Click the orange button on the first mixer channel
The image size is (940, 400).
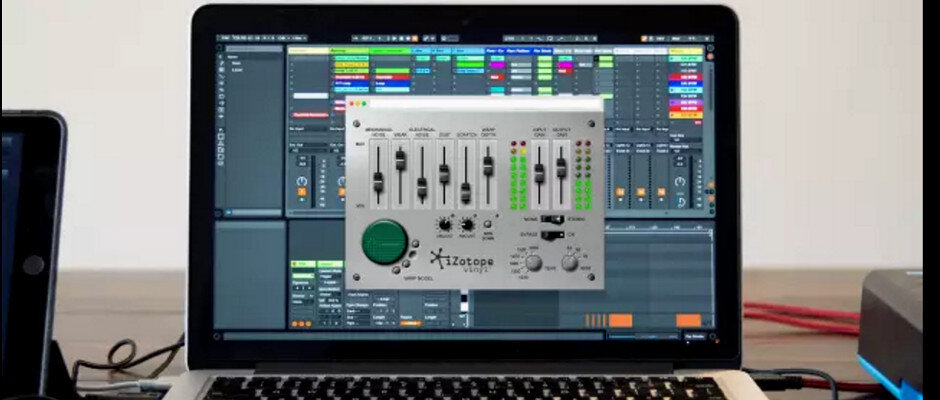(302, 192)
